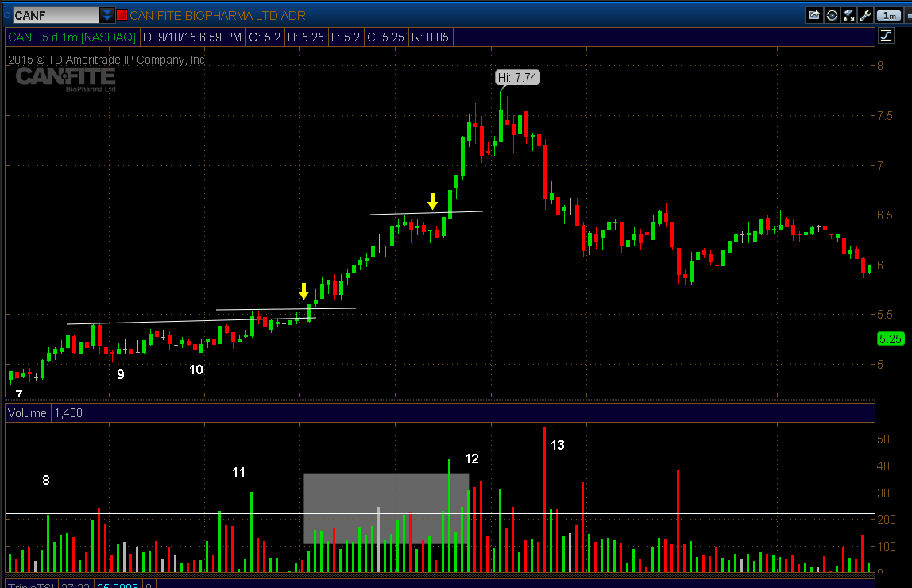
Task: Open the chart Style circular icon
Action: 832,16
